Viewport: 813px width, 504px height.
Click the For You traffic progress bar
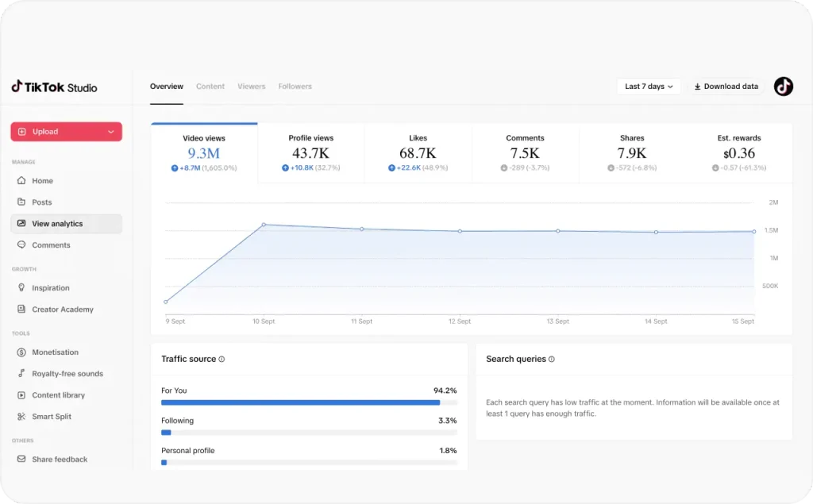pyautogui.click(x=309, y=402)
